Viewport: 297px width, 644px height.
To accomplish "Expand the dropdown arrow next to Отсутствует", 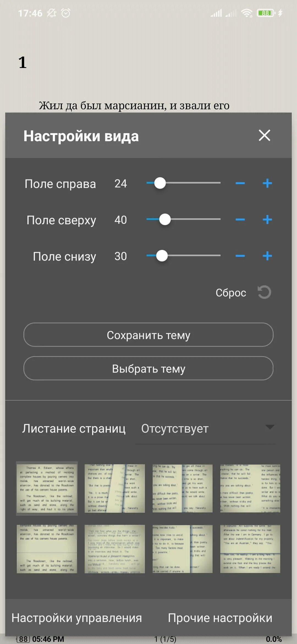I will point(270,427).
